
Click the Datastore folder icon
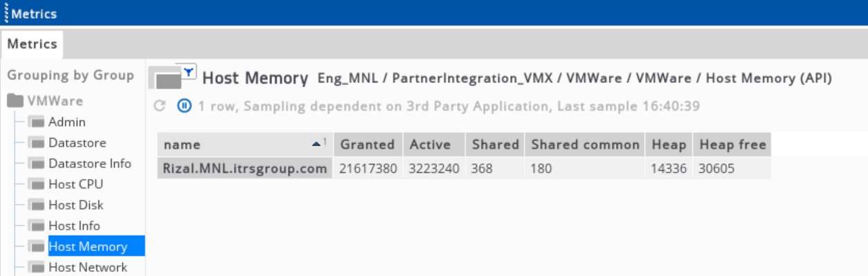pos(37,143)
